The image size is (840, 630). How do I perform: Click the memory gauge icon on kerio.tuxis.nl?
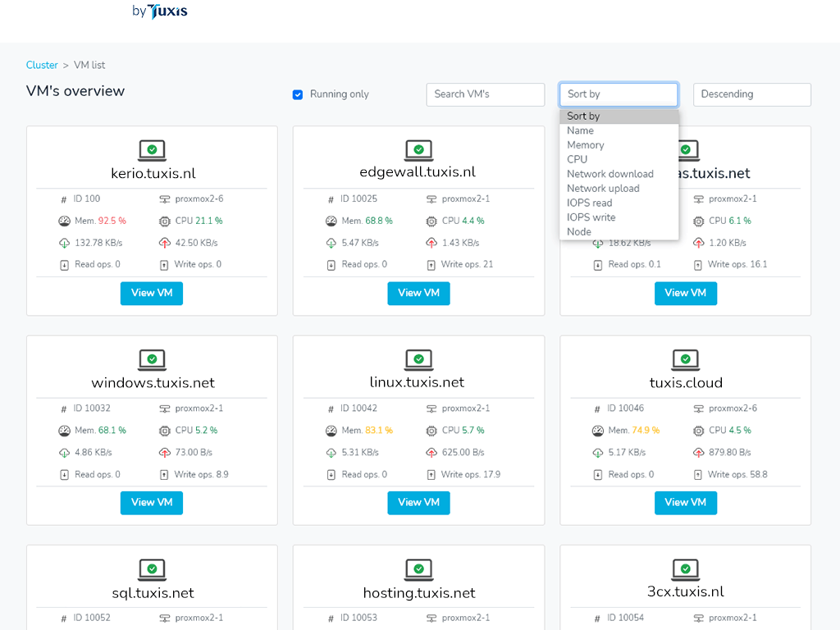click(x=64, y=221)
